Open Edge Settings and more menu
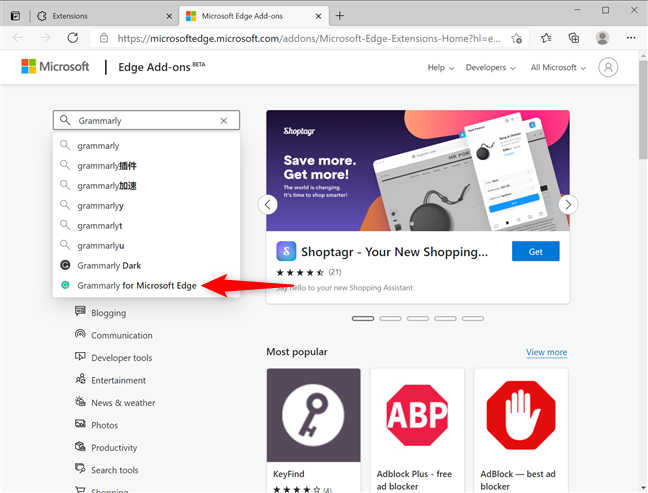Screen dimensions: 648x493 point(631,38)
